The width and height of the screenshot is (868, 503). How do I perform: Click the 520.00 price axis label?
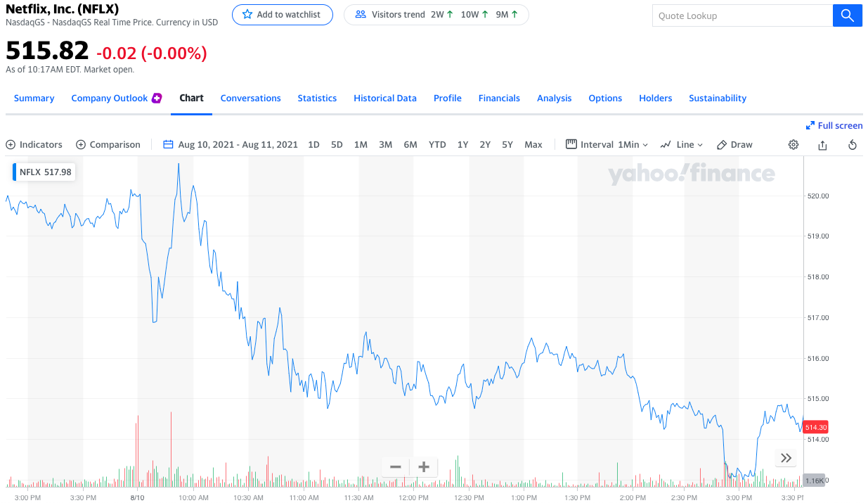817,196
